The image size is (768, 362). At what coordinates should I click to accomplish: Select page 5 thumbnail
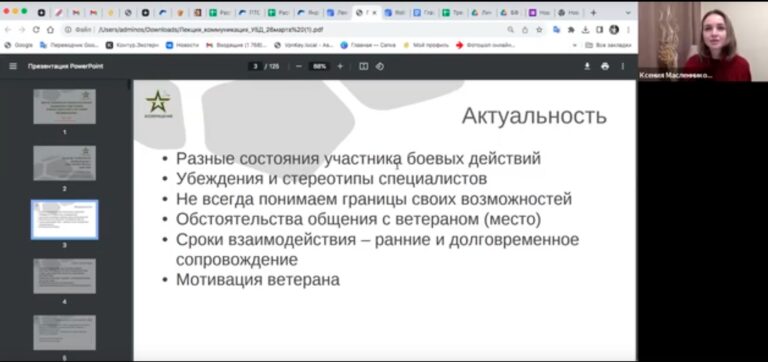pyautogui.click(x=64, y=333)
